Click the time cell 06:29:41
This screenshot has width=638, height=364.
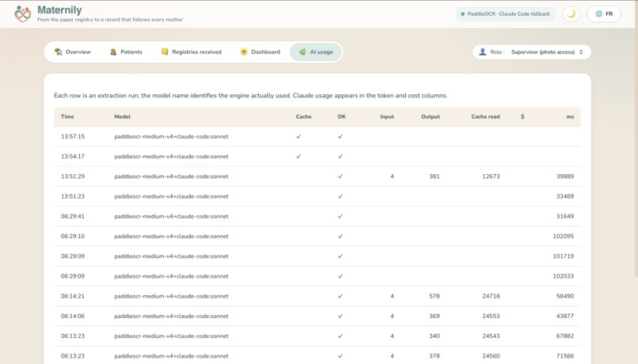[73, 216]
